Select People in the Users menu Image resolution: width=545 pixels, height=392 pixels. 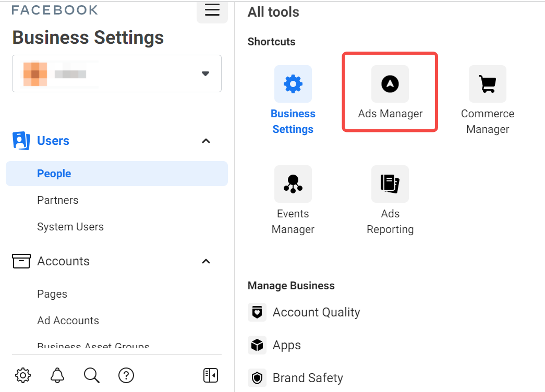117,174
